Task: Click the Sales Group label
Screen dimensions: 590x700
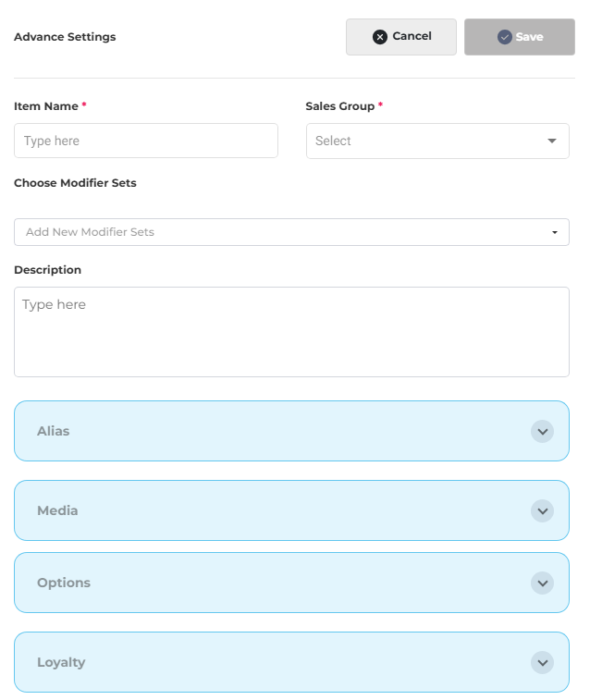Action: coord(339,106)
